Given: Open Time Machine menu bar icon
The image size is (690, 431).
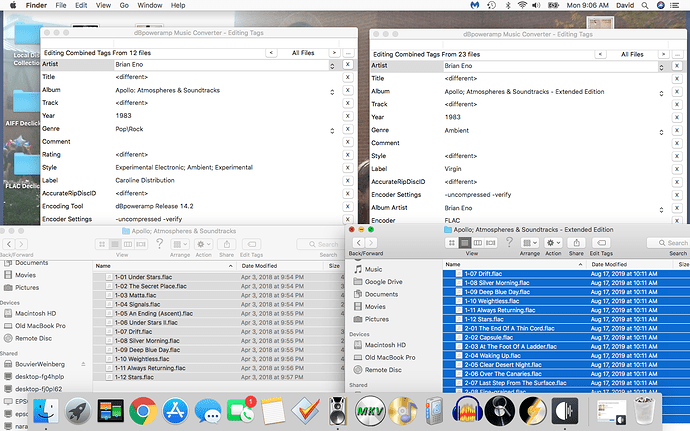Looking at the screenshot, I should [492, 5].
